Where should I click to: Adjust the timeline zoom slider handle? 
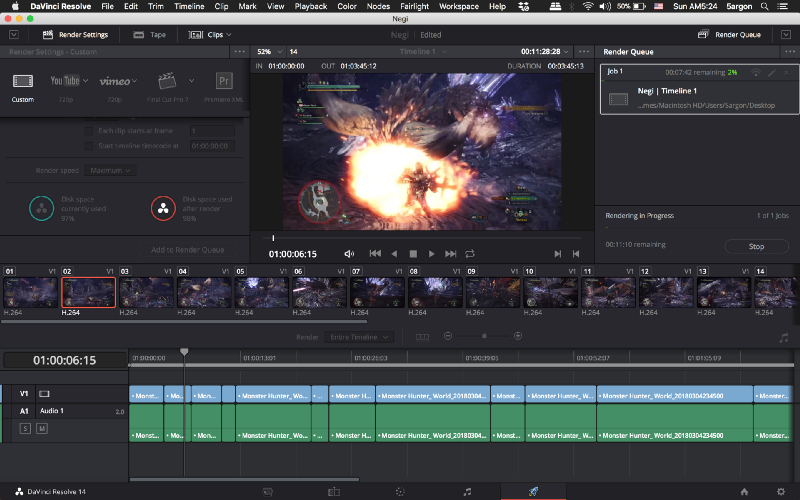484,336
